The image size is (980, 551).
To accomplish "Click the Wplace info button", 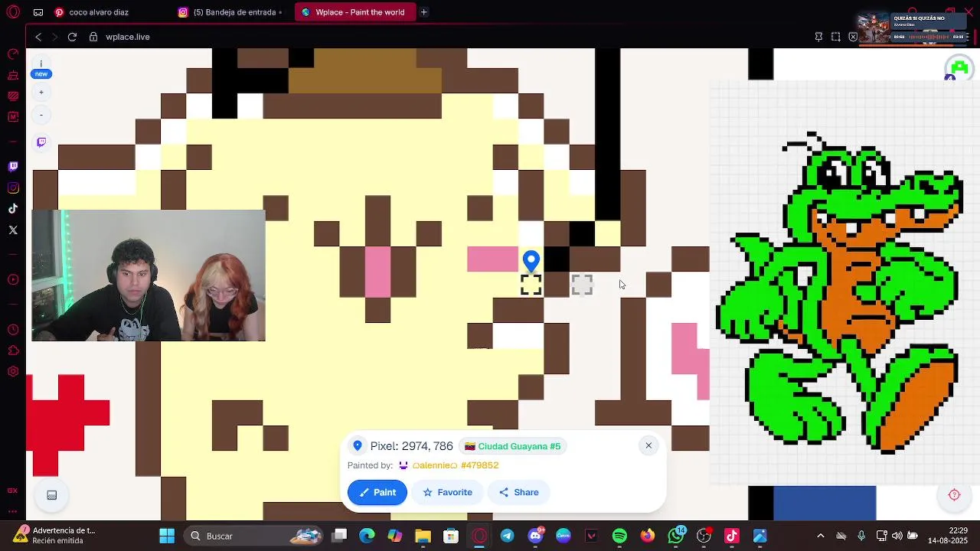I will 41,64.
